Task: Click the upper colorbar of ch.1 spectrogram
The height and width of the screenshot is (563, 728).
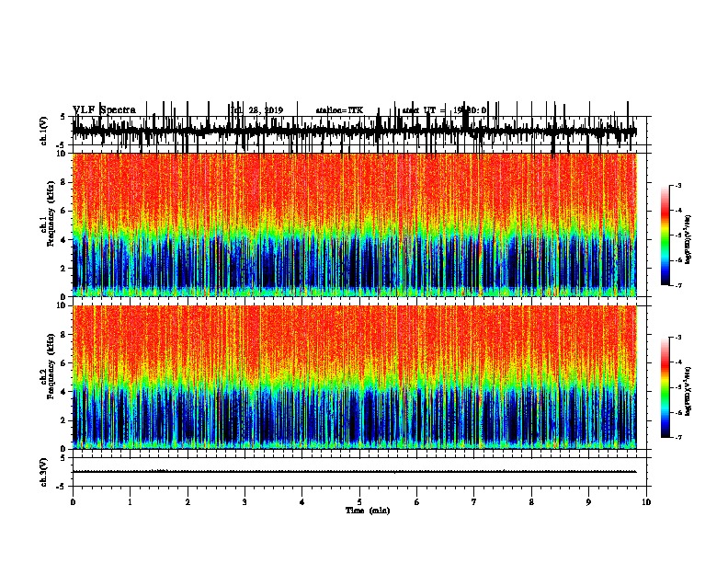Action: point(665,235)
